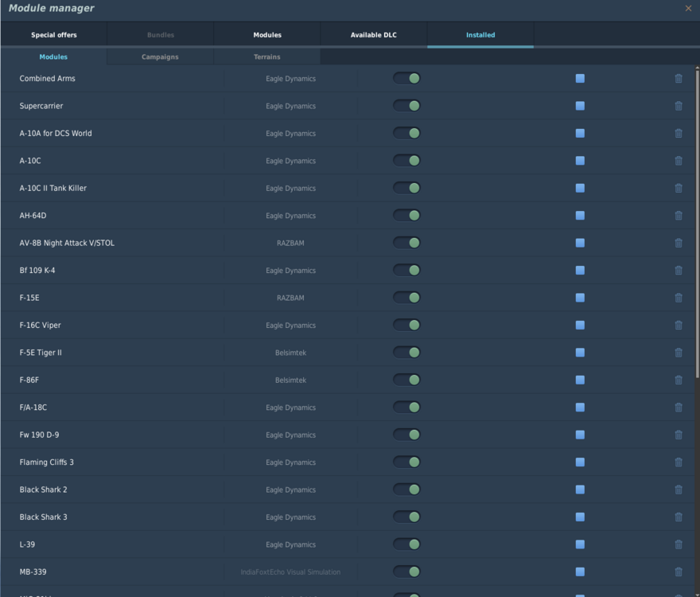
Task: Open the Terrains sub-tab
Action: click(x=267, y=57)
